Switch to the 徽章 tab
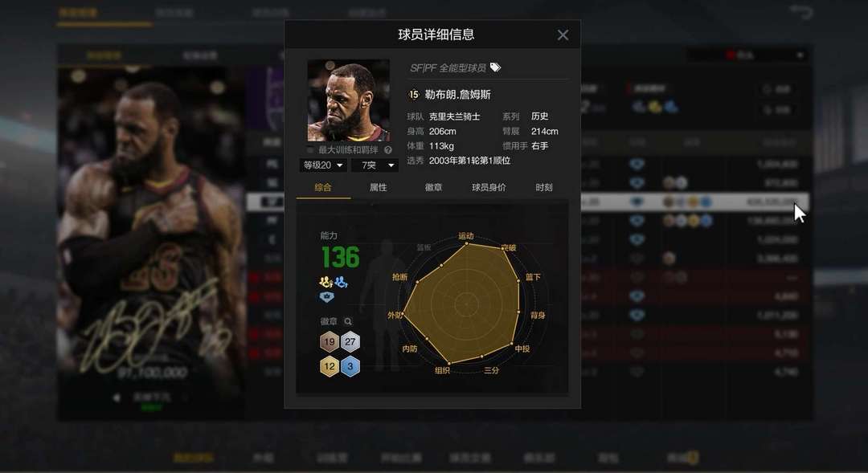Screen dimensions: 868x473 (433, 188)
